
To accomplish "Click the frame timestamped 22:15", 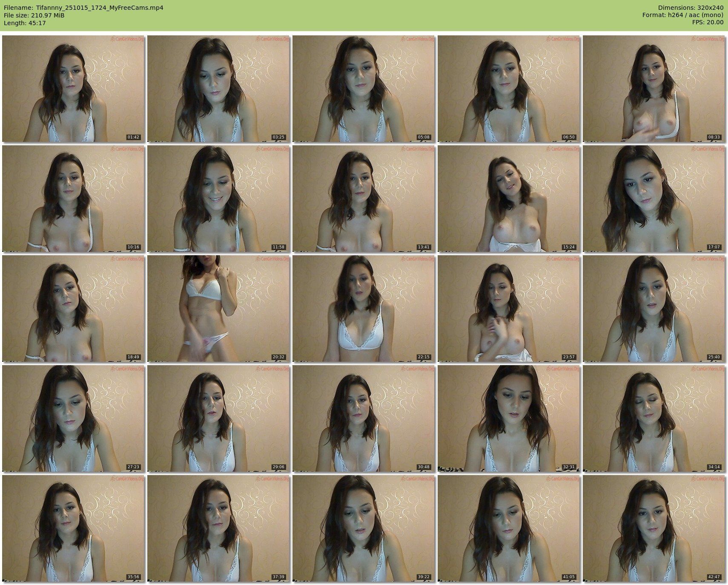I will pyautogui.click(x=364, y=308).
